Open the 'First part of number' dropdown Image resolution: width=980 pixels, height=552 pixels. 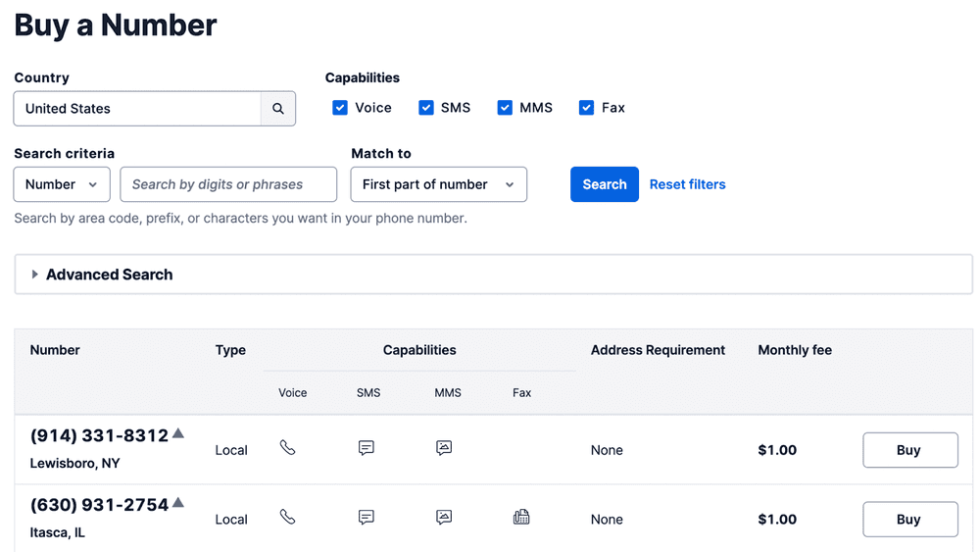(x=438, y=184)
